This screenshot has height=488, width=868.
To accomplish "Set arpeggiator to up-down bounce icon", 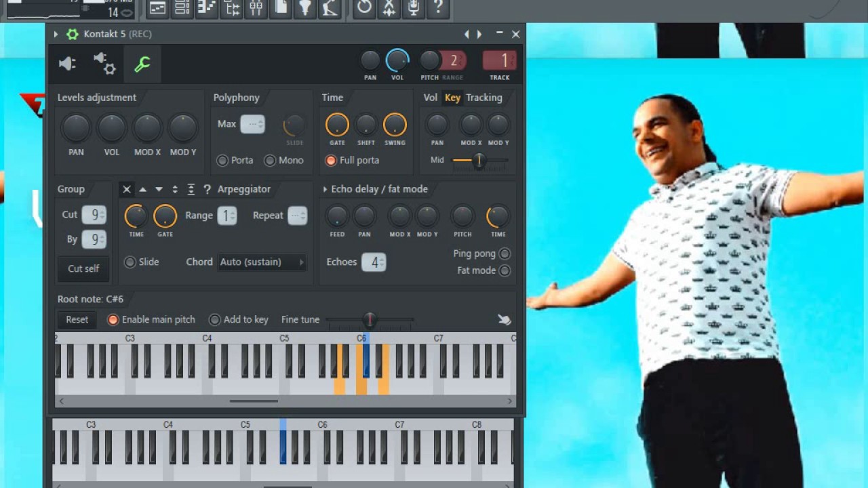I will tap(175, 190).
